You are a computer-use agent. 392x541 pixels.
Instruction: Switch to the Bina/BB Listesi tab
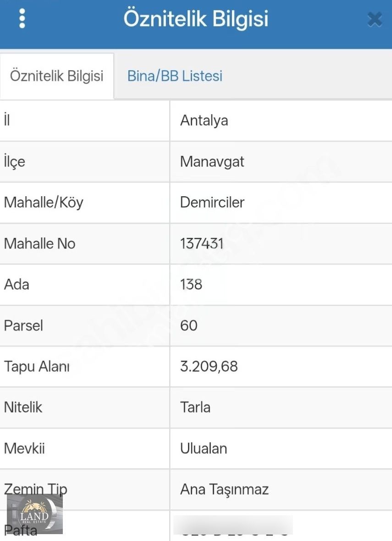pyautogui.click(x=175, y=76)
